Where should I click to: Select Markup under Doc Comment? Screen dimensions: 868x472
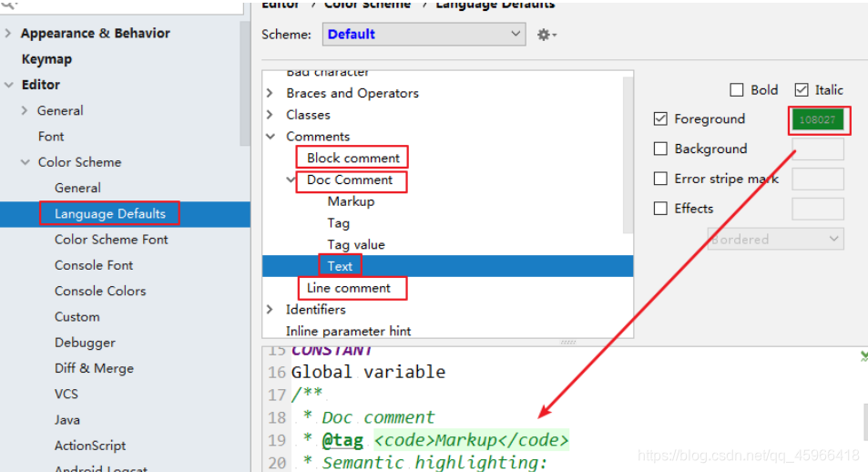click(351, 201)
